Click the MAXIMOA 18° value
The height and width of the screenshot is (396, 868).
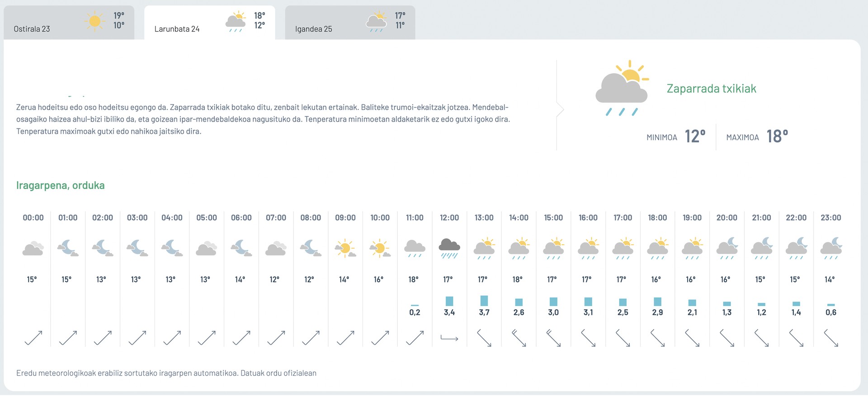coord(778,137)
